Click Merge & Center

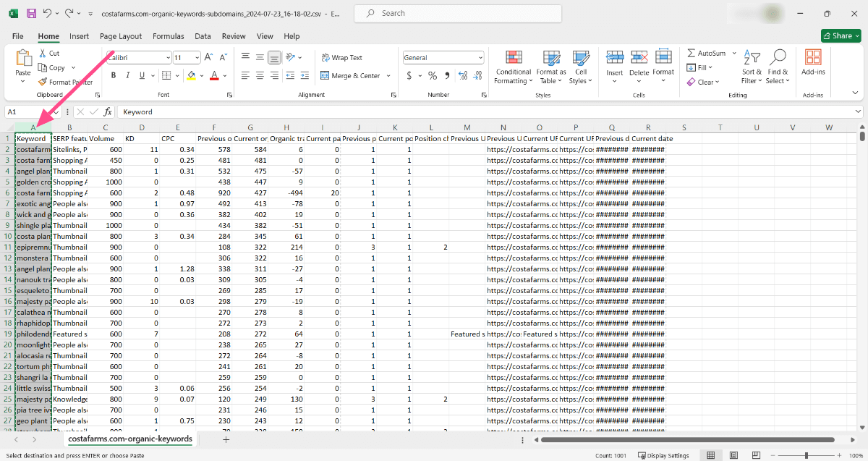[350, 75]
